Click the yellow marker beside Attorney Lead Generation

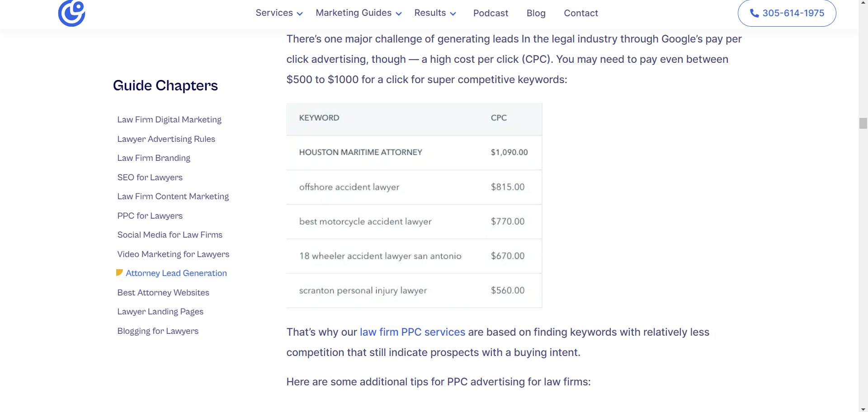coord(119,272)
